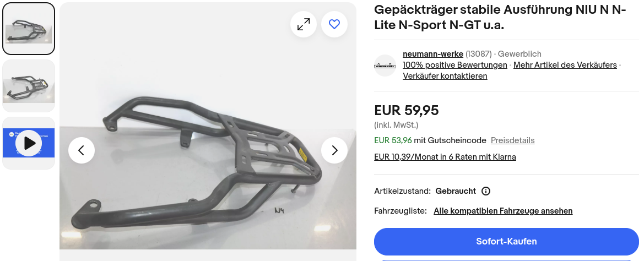644x261 pixels.
Task: Select the second luggage rack thumbnail
Action: [29, 86]
